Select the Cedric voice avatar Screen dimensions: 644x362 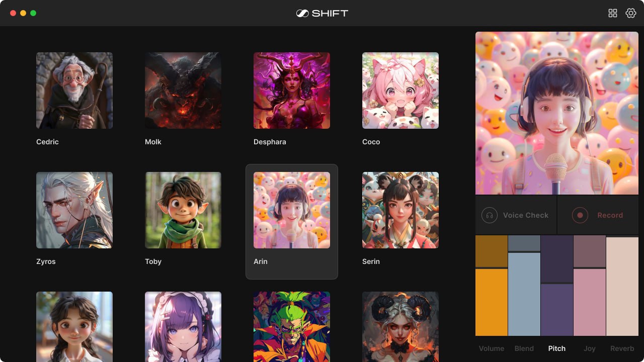[74, 90]
